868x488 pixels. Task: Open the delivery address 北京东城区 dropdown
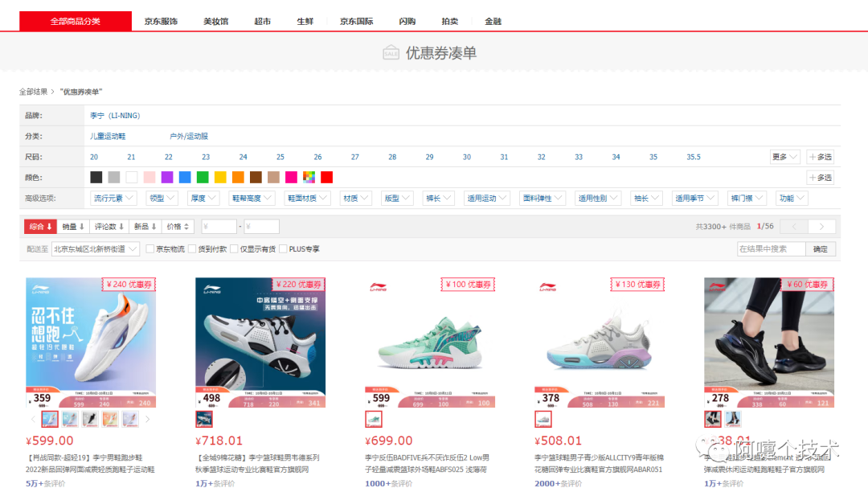coord(95,249)
